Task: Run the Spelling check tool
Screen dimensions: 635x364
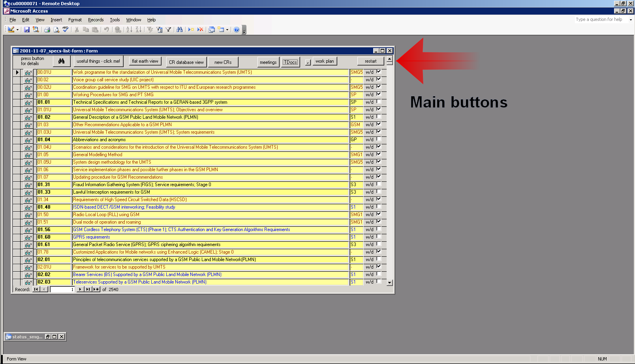Action: click(x=66, y=30)
